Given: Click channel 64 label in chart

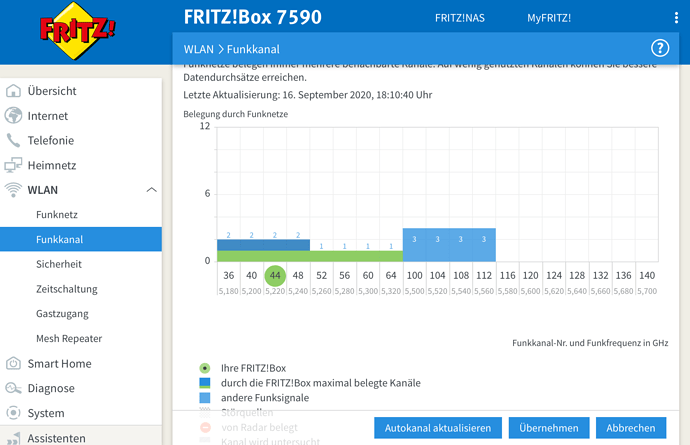Looking at the screenshot, I should point(391,276).
